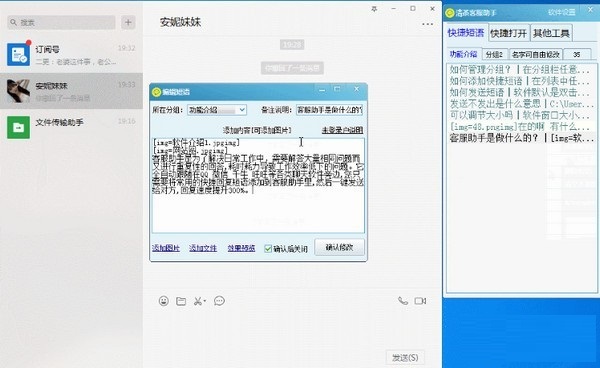Click the 安妮妹妹 chat title
This screenshot has width=600, height=368.
(180, 22)
